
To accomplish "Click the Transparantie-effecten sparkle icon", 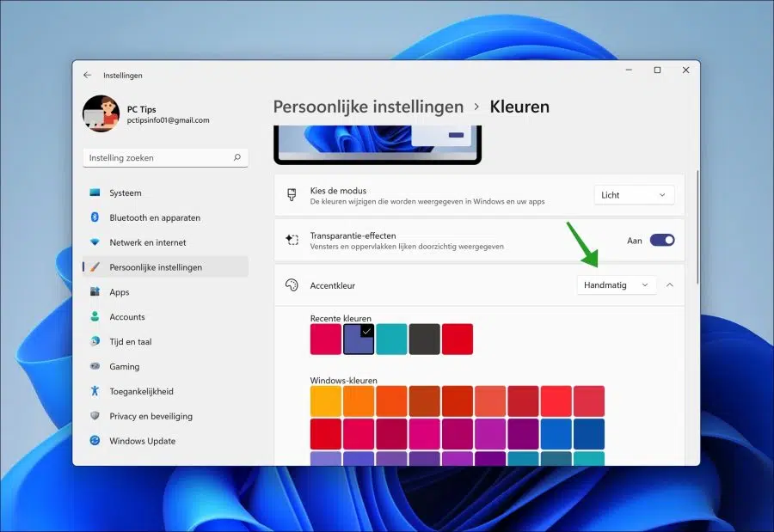I will [292, 240].
